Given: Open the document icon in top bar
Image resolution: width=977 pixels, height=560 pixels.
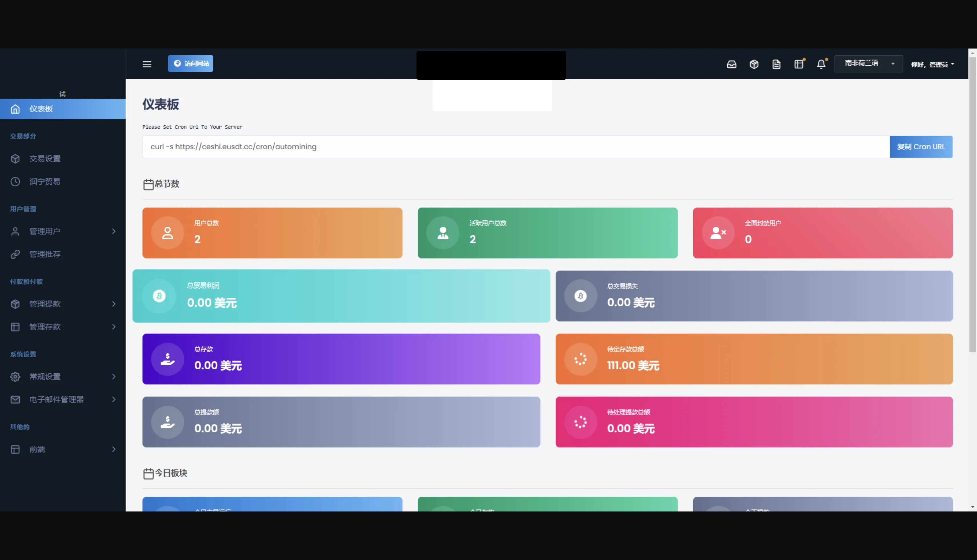Looking at the screenshot, I should point(776,64).
